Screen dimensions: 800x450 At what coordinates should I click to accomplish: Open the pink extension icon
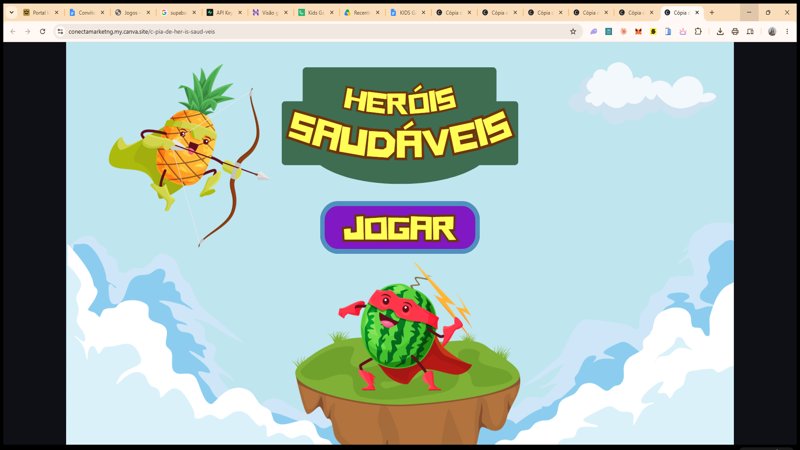(x=683, y=32)
